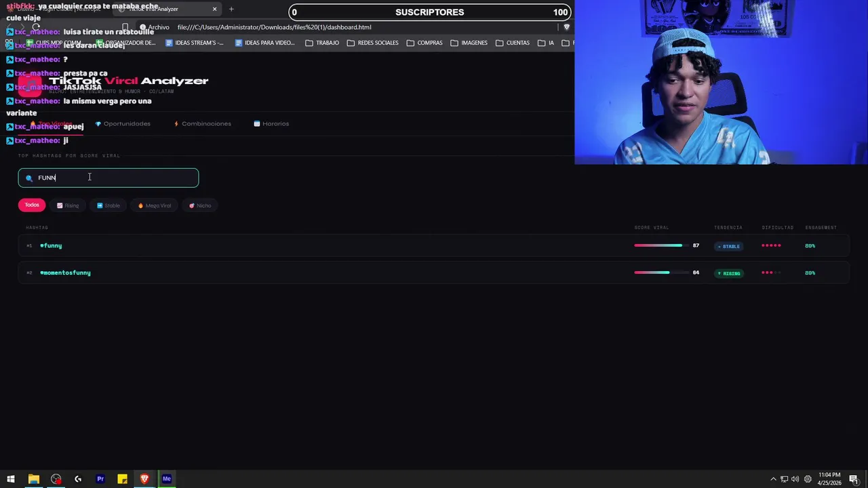Open Adobe Media Encoder from taskbar
Screen dimensions: 868x488
(167, 479)
